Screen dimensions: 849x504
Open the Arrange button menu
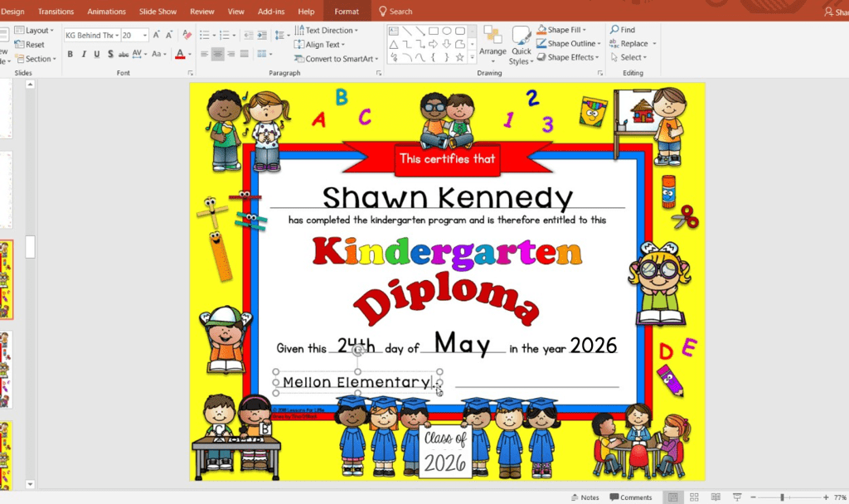[492, 45]
